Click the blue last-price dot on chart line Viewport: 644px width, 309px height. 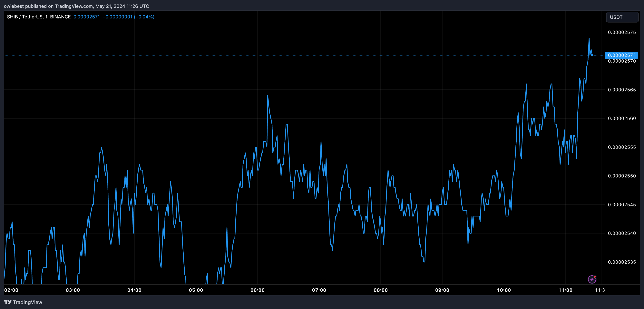point(592,55)
